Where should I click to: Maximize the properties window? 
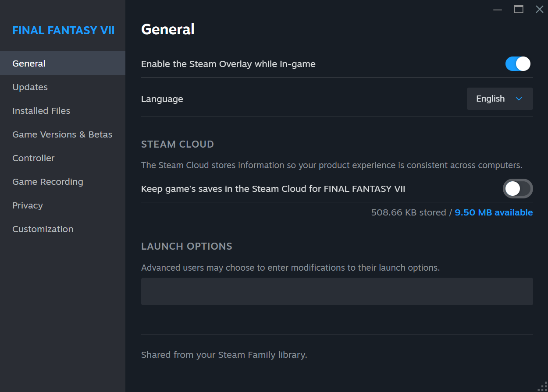coord(519,9)
